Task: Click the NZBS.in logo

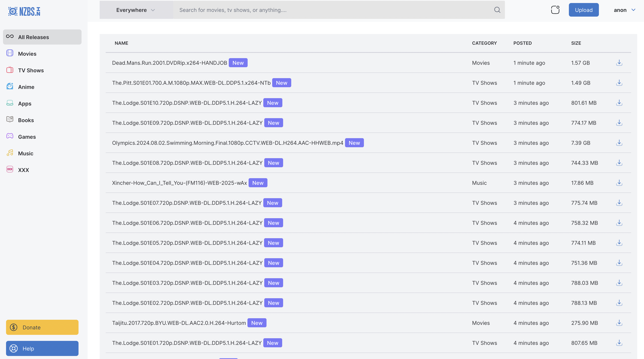Action: (x=24, y=11)
